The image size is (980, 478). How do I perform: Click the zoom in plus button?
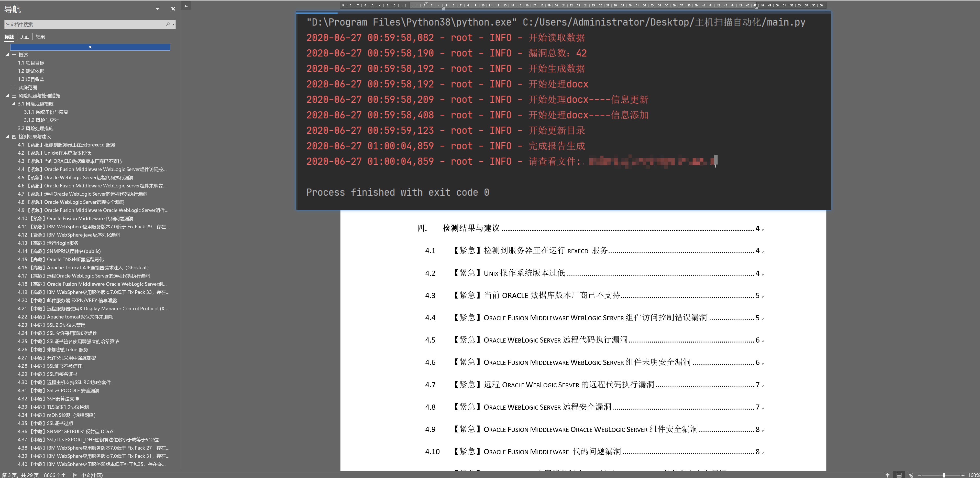(x=963, y=475)
